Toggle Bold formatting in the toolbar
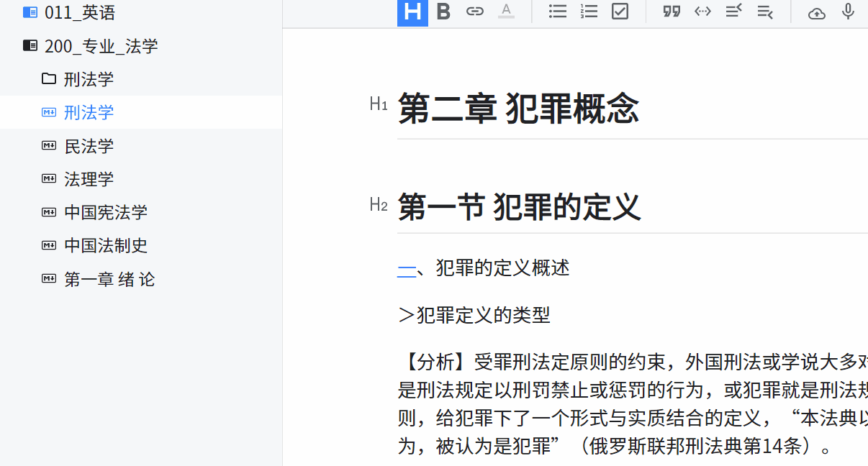The image size is (868, 466). click(x=443, y=12)
